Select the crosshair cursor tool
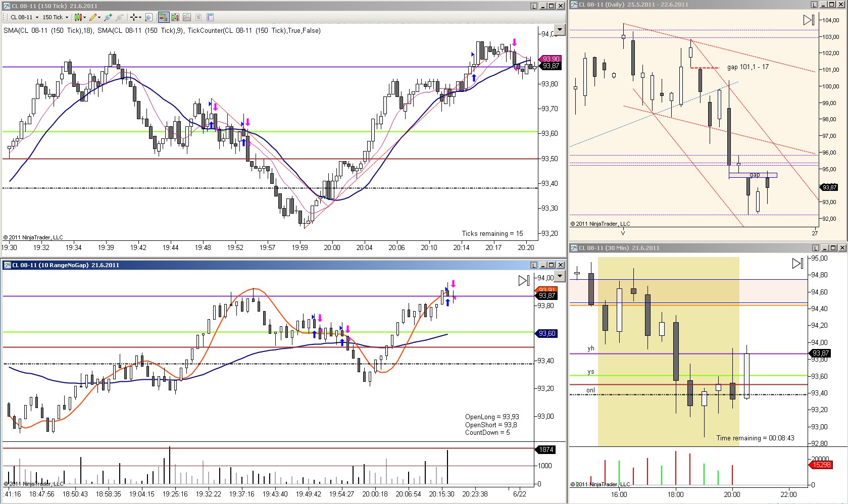Screen dimensions: 848x504 [134, 17]
